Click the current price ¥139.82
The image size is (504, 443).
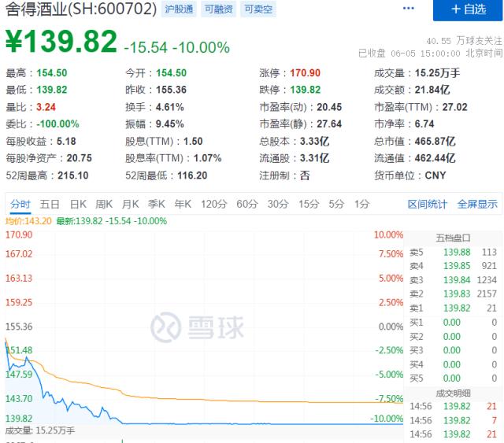click(61, 42)
